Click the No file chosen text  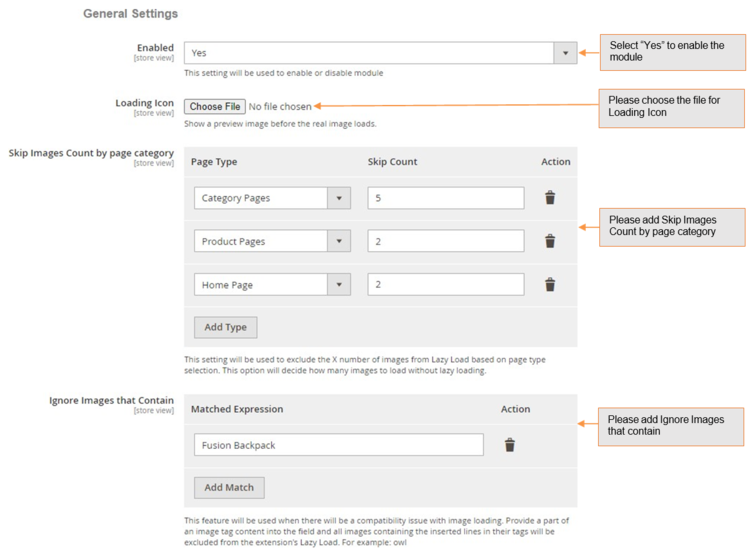pos(280,106)
